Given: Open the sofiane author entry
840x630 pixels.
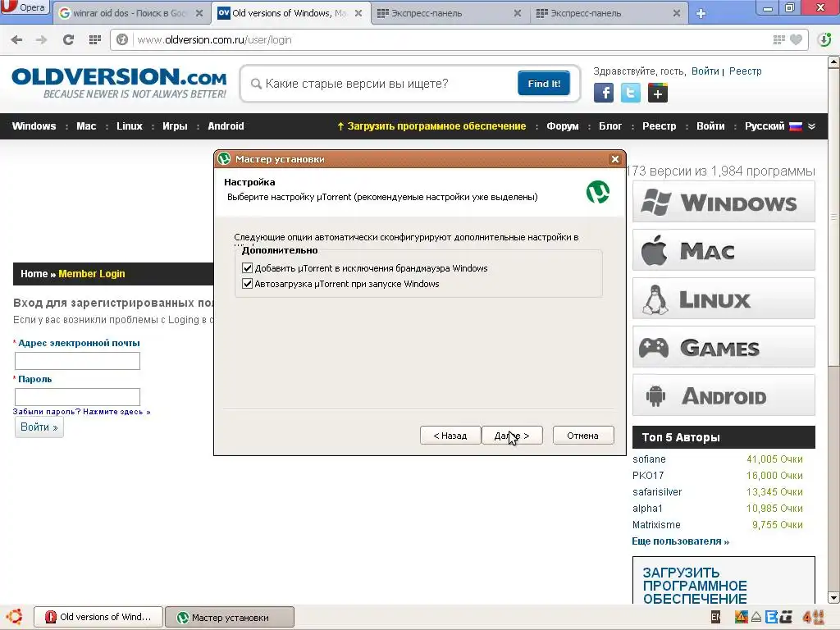Looking at the screenshot, I should tap(649, 459).
